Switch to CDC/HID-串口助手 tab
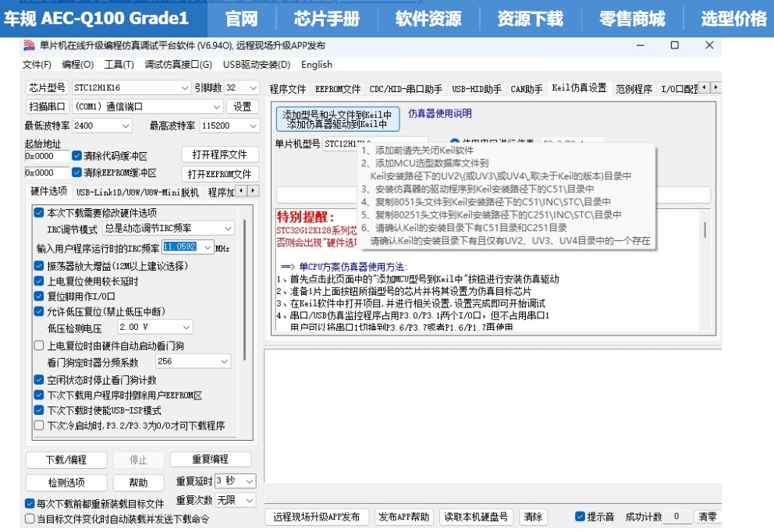The width and height of the screenshot is (774, 532). click(406, 89)
